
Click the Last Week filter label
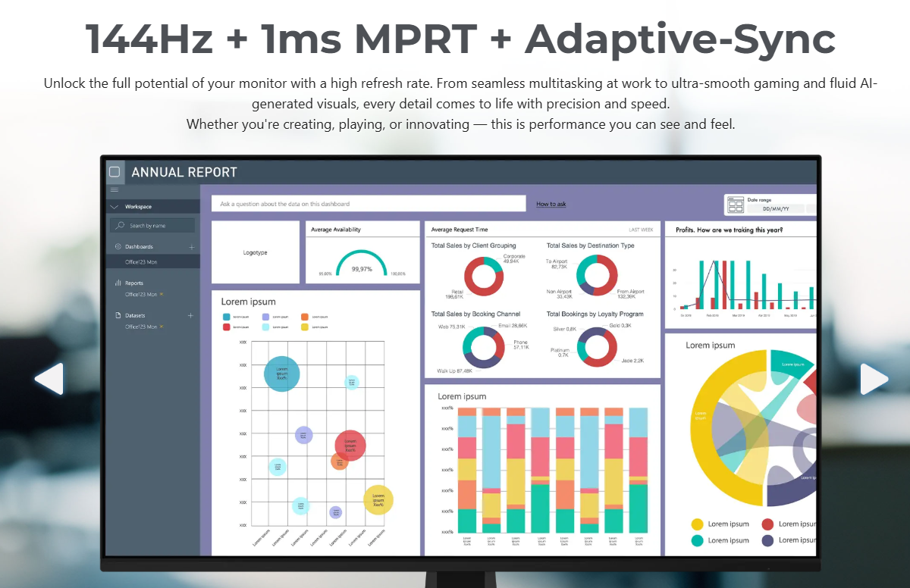tap(641, 230)
